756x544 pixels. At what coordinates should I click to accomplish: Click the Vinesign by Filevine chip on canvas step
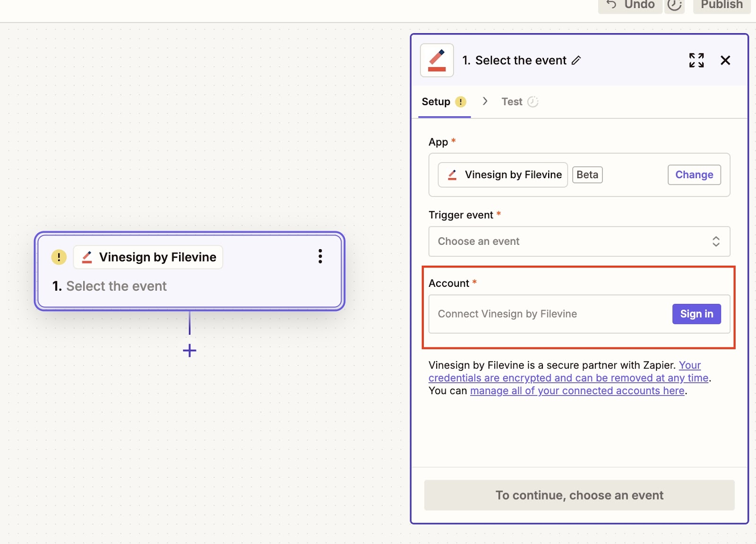pyautogui.click(x=148, y=257)
